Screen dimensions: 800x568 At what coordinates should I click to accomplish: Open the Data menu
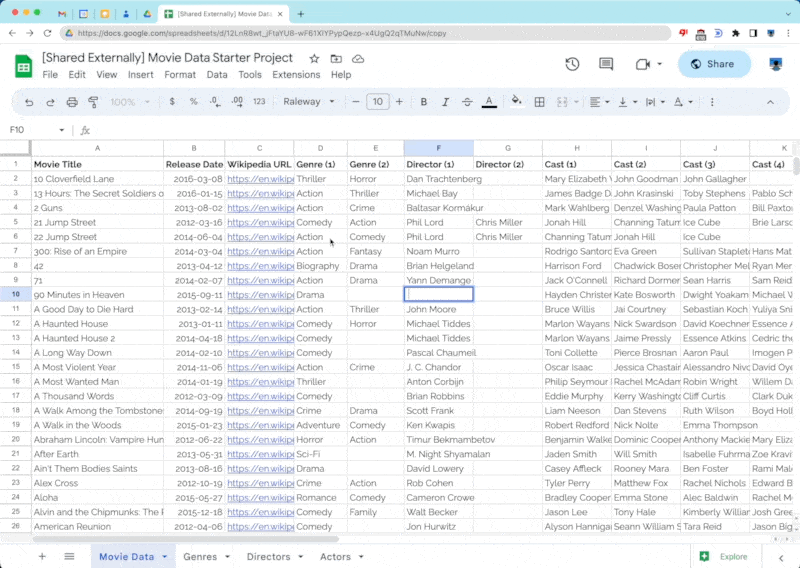pyautogui.click(x=217, y=75)
